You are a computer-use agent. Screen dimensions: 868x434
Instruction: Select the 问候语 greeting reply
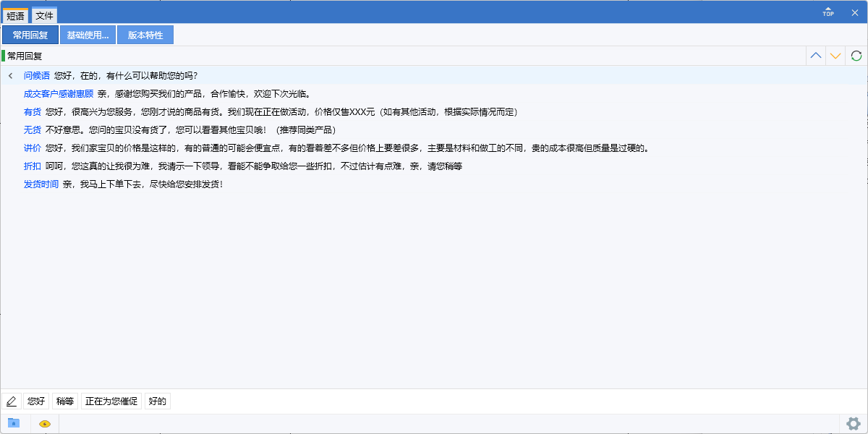[35, 75]
